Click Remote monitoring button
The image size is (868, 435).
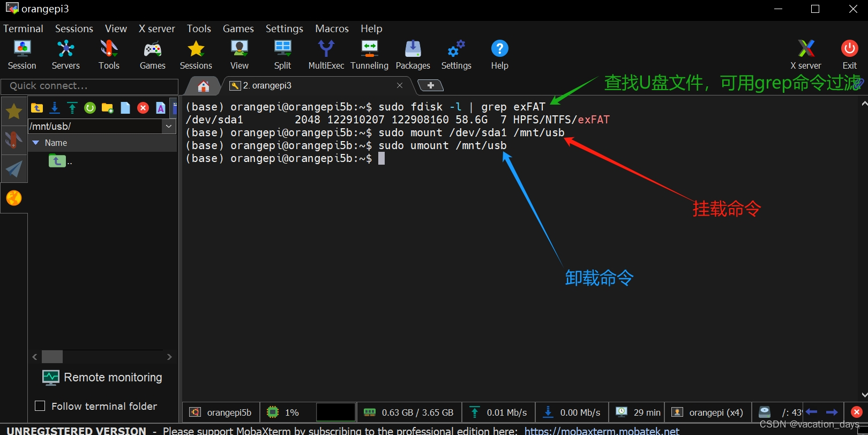pos(102,378)
